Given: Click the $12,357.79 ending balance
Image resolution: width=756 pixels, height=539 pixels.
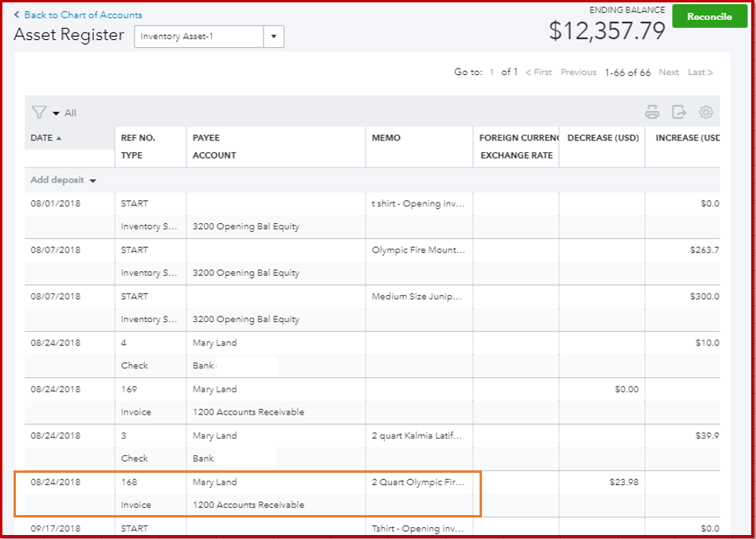Looking at the screenshot, I should tap(607, 31).
